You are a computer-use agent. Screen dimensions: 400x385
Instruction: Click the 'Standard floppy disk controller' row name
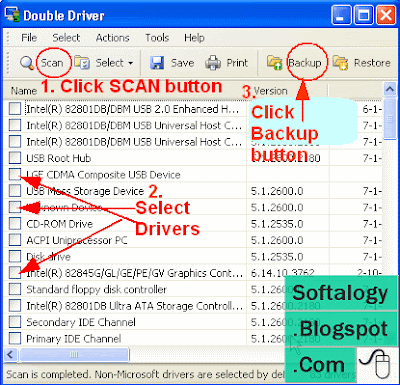click(x=96, y=289)
